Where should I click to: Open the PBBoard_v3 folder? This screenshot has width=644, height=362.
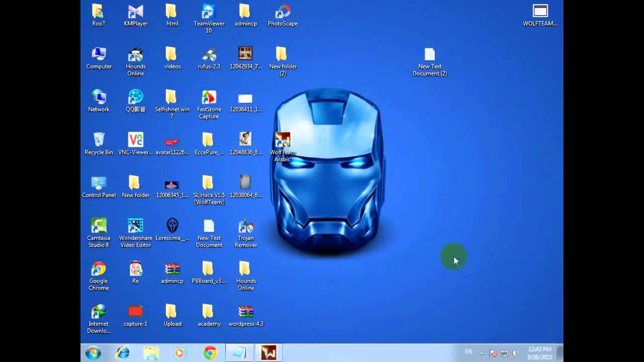[209, 272]
